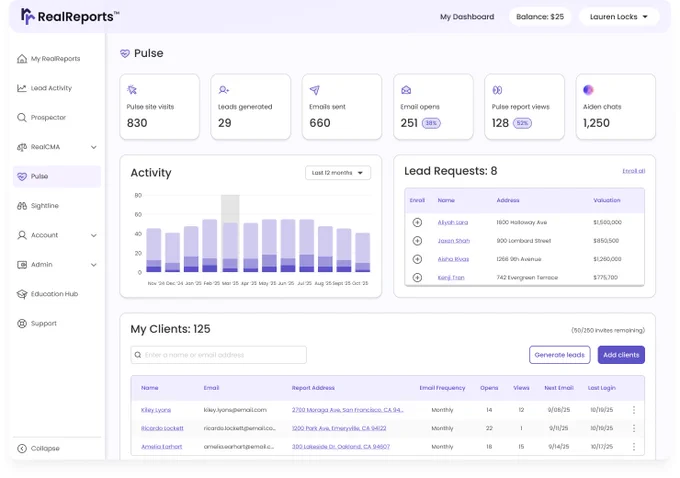This screenshot has height=478, width=680.
Task: Open My RealReports home icon
Action: [x=22, y=59]
